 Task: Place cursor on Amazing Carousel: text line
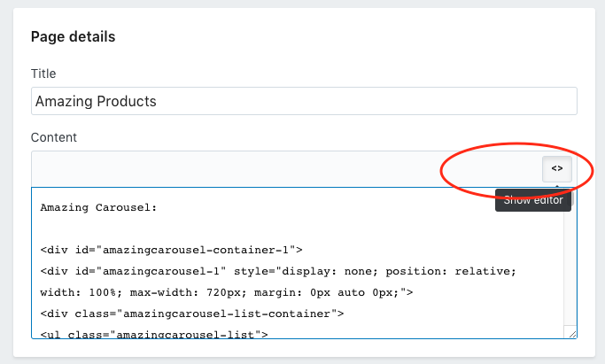98,208
